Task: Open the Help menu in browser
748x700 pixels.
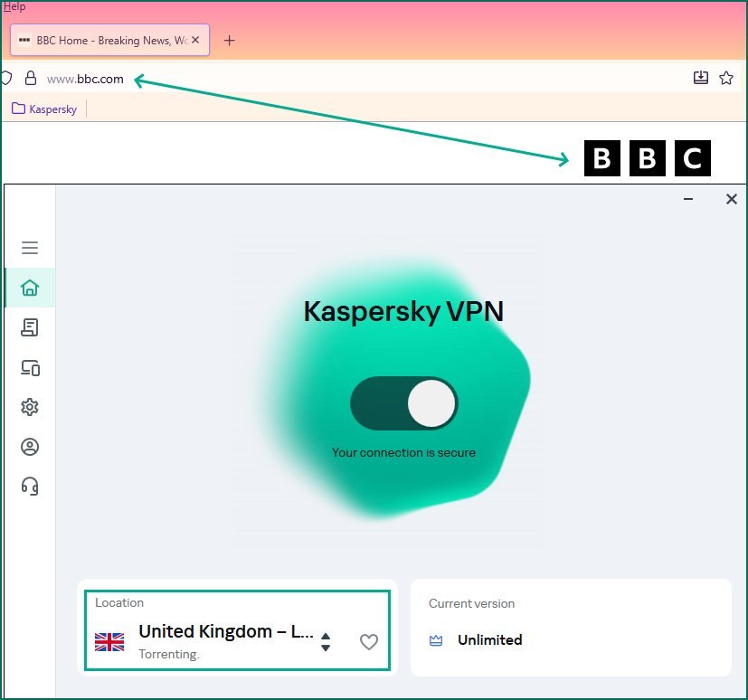Action: pos(14,6)
